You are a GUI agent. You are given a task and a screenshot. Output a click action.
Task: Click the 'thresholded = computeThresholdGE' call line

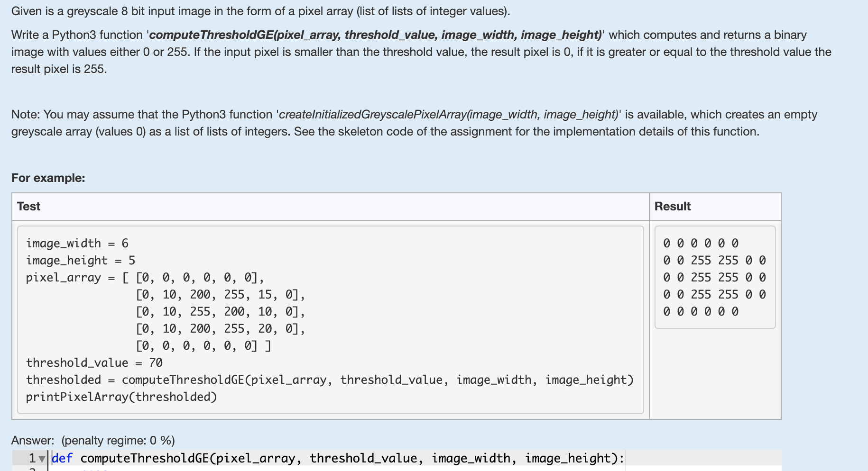click(x=330, y=380)
